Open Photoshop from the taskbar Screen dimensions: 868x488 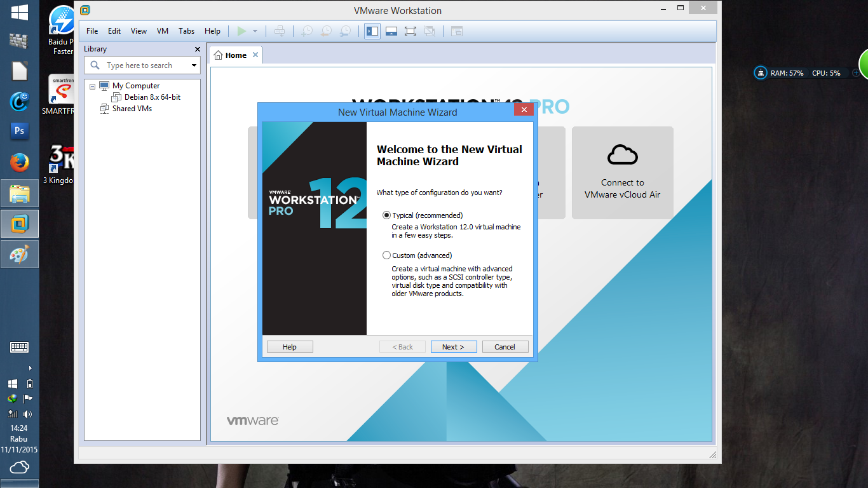pyautogui.click(x=19, y=131)
